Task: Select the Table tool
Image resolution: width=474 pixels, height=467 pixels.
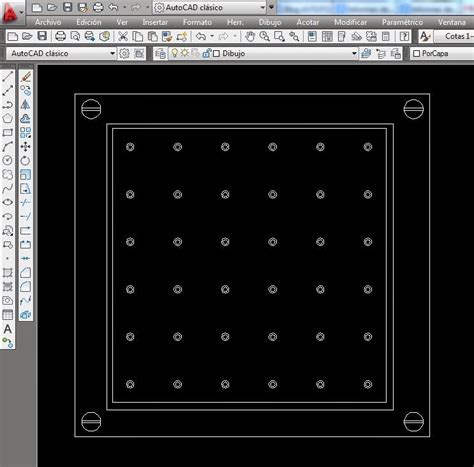Action: (x=7, y=314)
